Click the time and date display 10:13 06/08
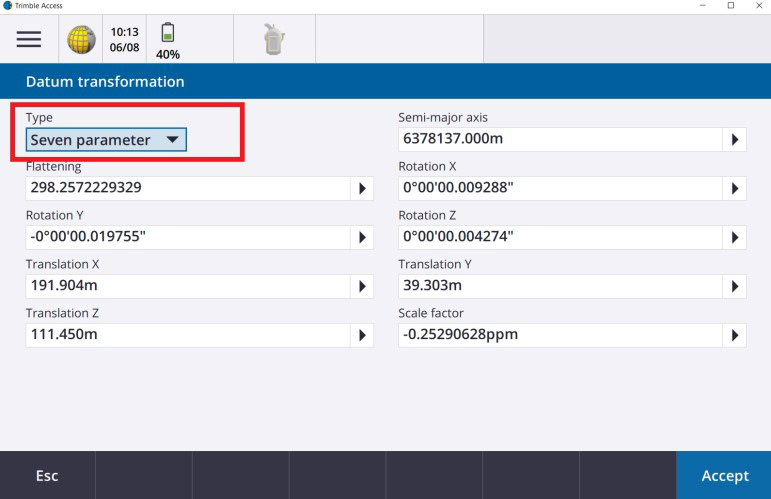771x499 pixels. [x=124, y=39]
